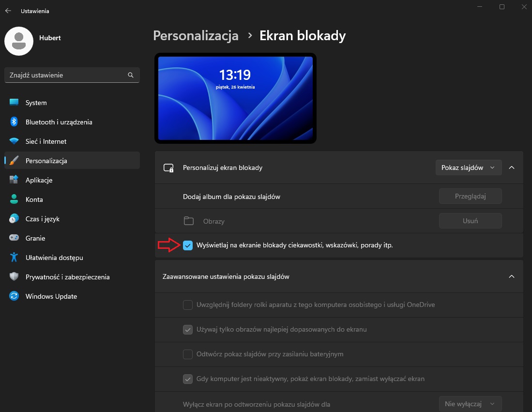
Task: Collapse Zaawansowane ustawienia pokazu slajdów section
Action: (x=512, y=276)
